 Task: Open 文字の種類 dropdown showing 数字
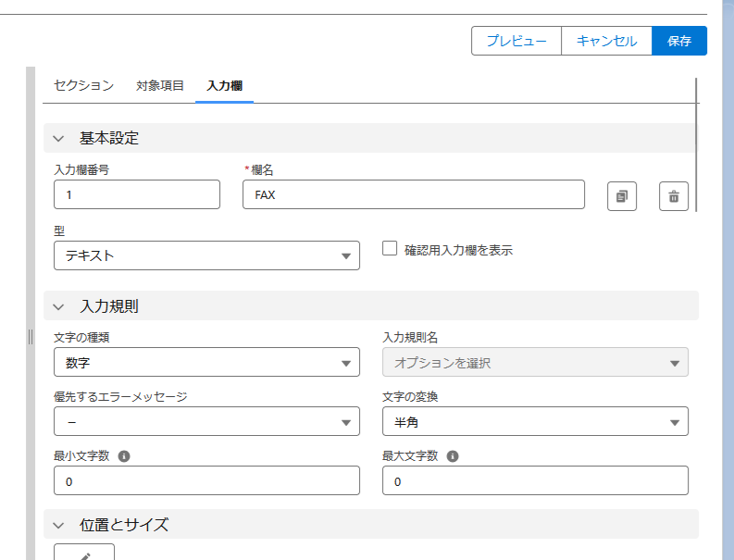click(206, 363)
